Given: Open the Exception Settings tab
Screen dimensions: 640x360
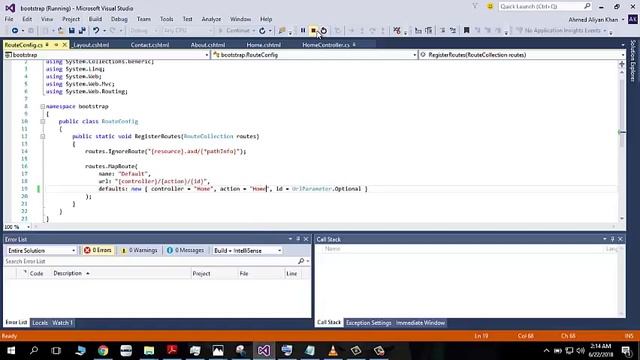Looking at the screenshot, I should pyautogui.click(x=368, y=323).
